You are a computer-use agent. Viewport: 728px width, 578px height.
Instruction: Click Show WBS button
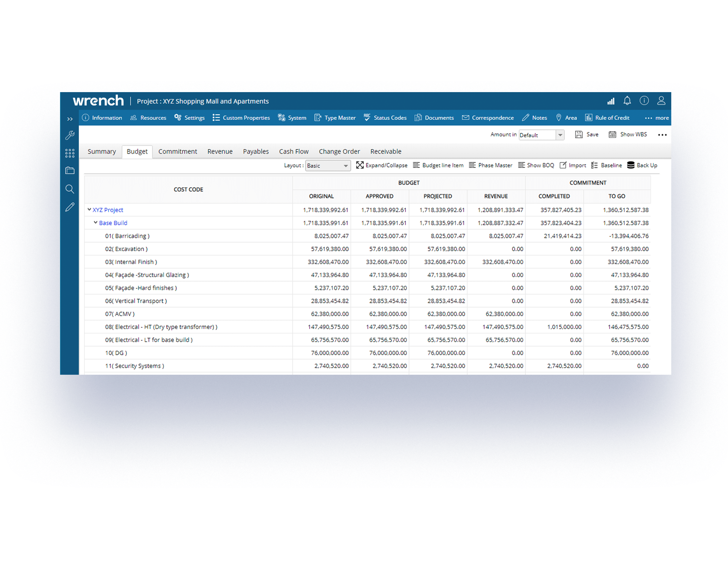click(x=628, y=134)
